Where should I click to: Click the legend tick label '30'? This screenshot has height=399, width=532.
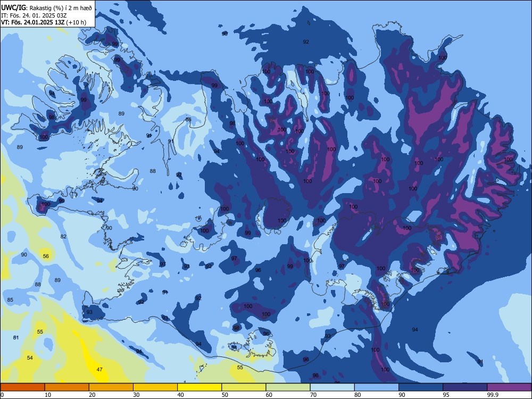[x=136, y=395]
